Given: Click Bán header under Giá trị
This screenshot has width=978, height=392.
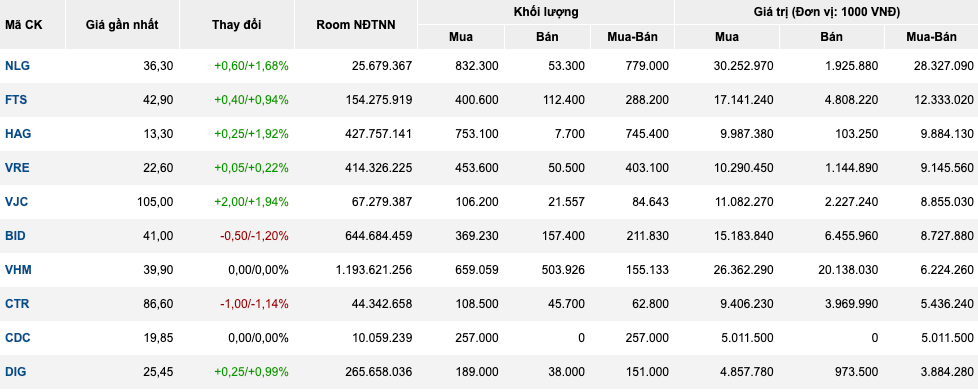Looking at the screenshot, I should [x=831, y=37].
